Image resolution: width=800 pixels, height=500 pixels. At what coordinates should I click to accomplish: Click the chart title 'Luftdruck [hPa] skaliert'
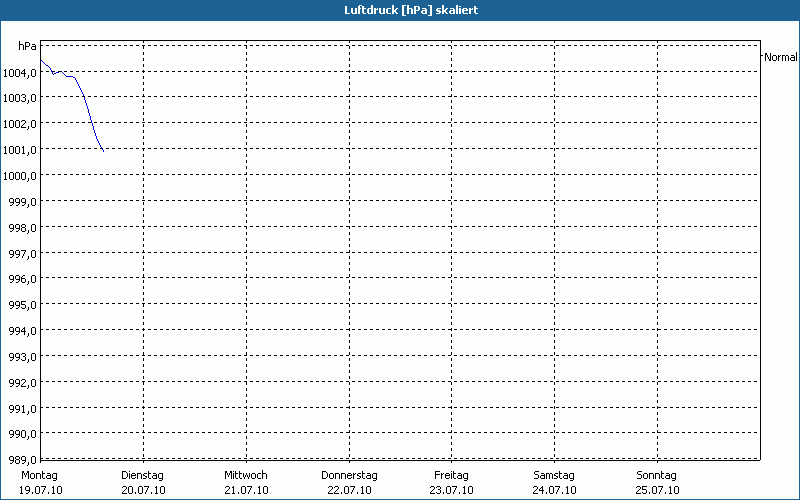(x=411, y=10)
